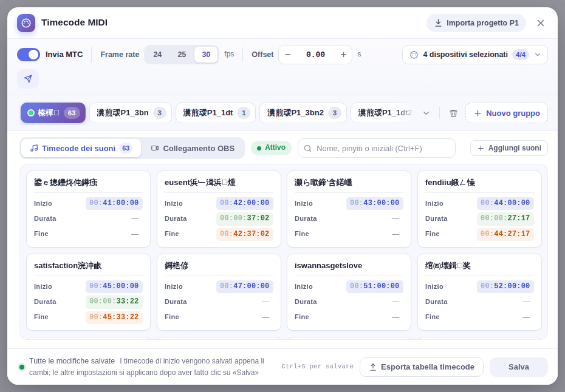Click start timecode 00:44:00:00
Image resolution: width=565 pixels, height=392 pixels.
pos(505,203)
